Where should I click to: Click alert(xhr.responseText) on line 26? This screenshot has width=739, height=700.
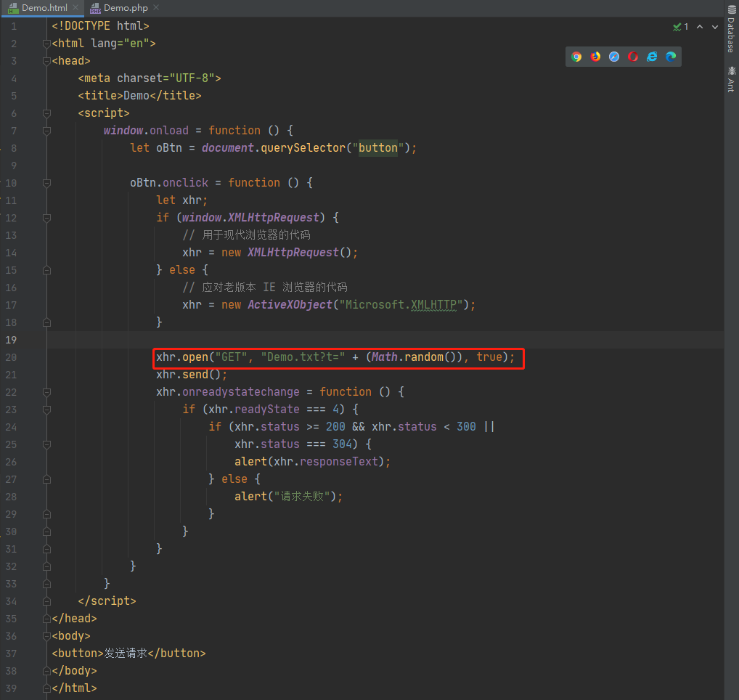[x=312, y=462]
